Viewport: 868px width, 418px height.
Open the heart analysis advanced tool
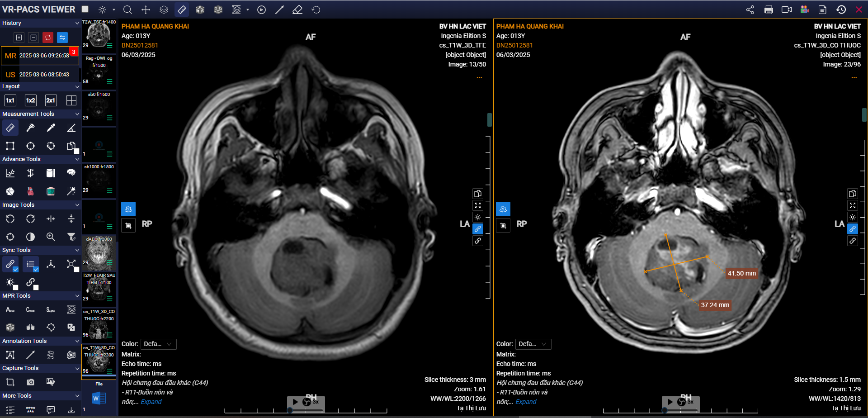pos(30,191)
